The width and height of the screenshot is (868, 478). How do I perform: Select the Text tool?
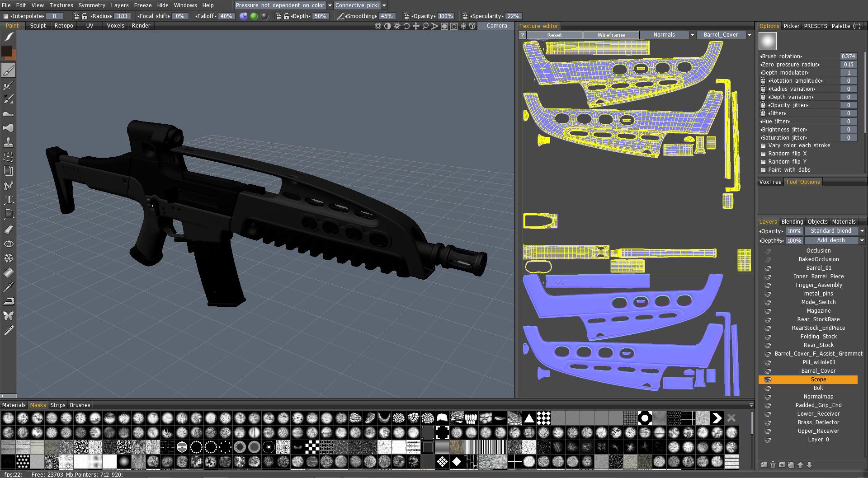9,200
